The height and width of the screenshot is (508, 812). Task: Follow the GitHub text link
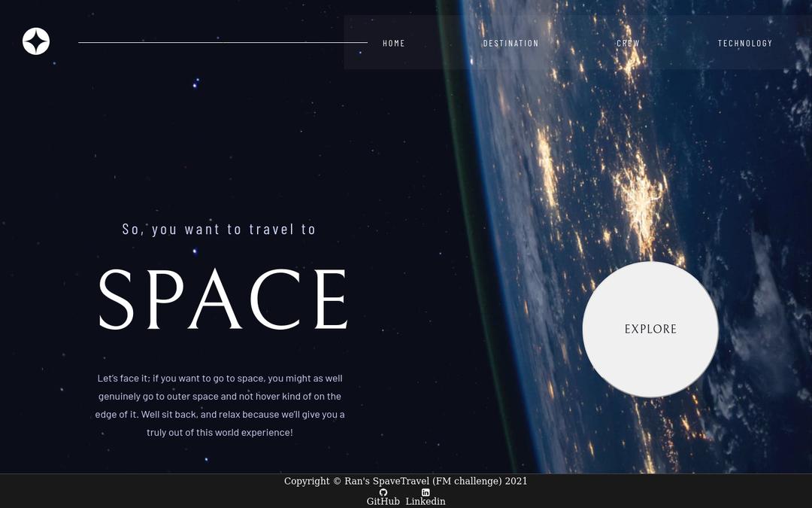coord(383,501)
